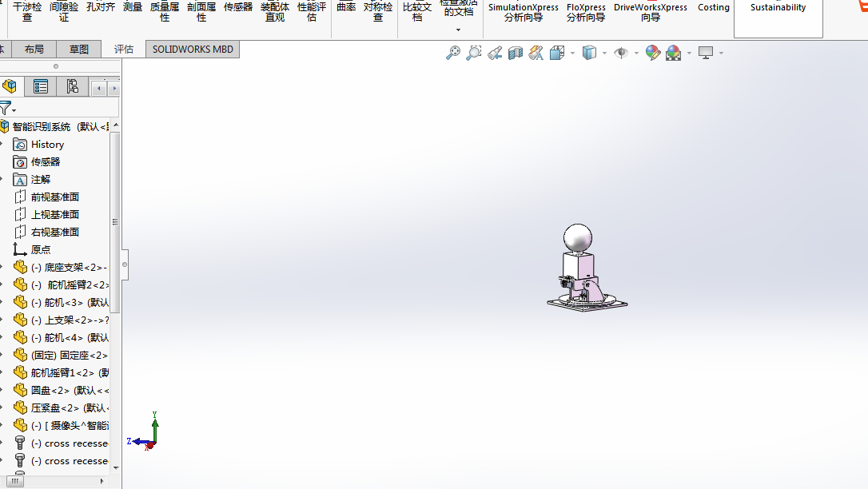The height and width of the screenshot is (489, 868).
Task: Open the Sustainability tool
Action: 778,8
